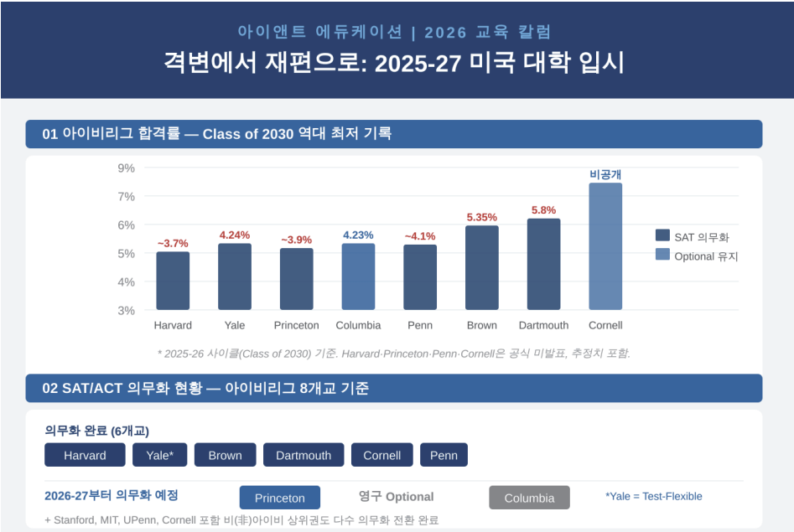Click the Brown pill in the completed list
The width and height of the screenshot is (794, 532).
pyautogui.click(x=225, y=455)
